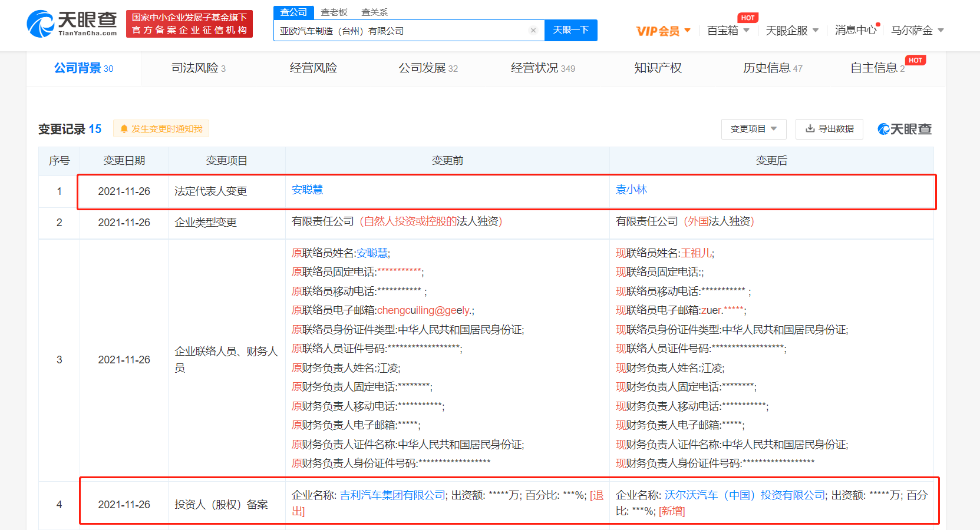Select the 查公司 search tab

tap(293, 12)
